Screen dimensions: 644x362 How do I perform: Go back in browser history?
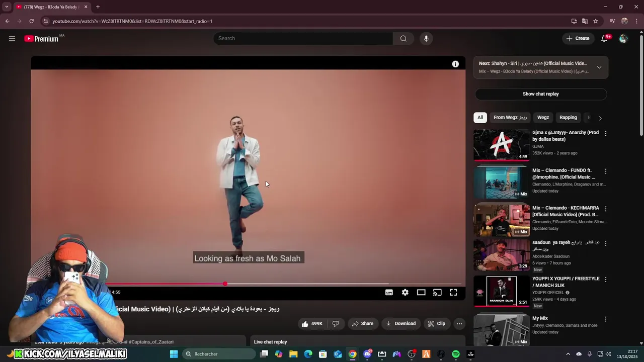click(x=7, y=21)
